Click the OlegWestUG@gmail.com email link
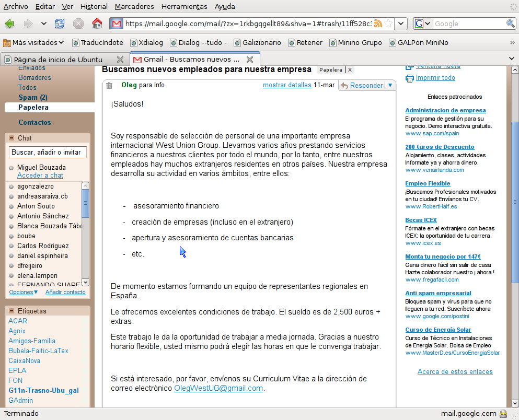The image size is (519, 420). [218, 388]
